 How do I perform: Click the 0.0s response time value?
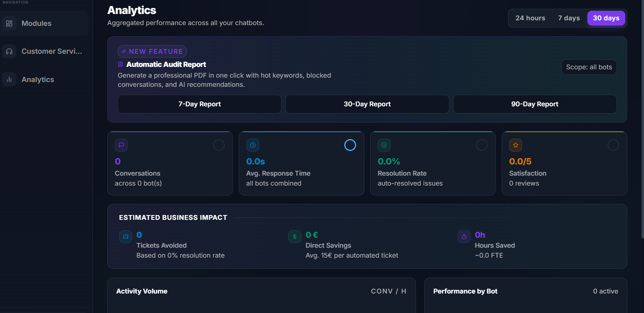click(x=256, y=161)
